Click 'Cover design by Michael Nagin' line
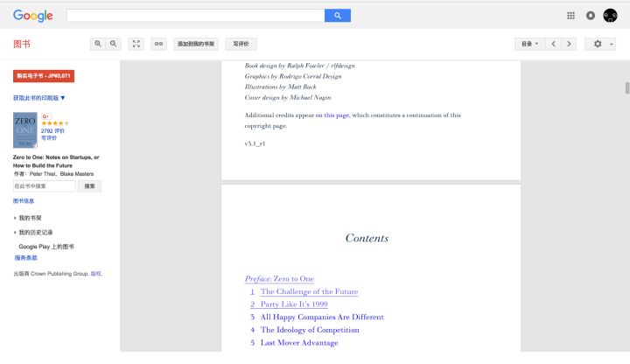Screen dimensions: 630x364 pos(288,97)
